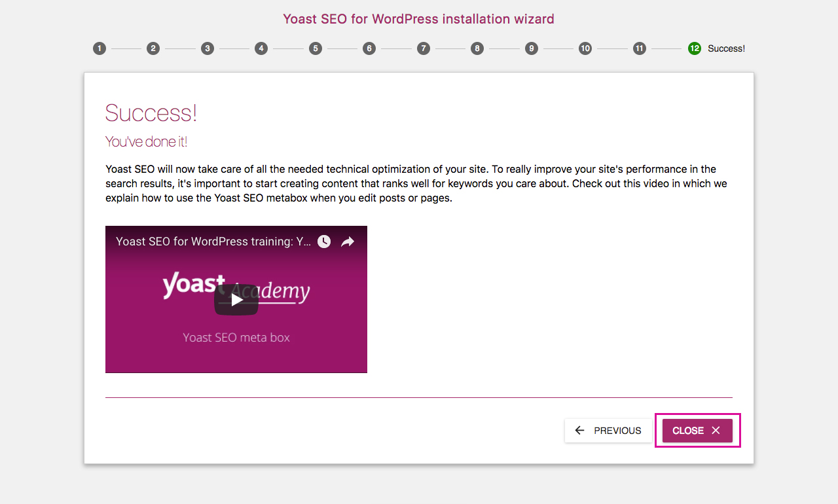Open step 9 of the wizard
The height and width of the screenshot is (504, 838).
pos(532,48)
